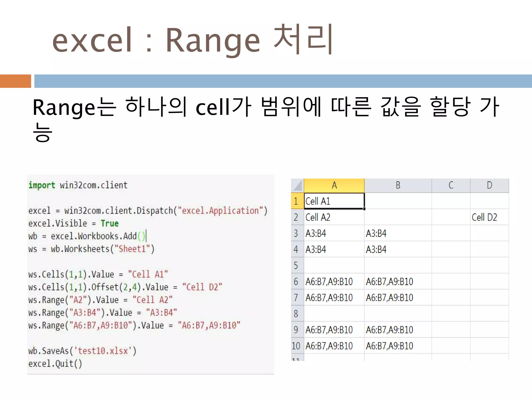The width and height of the screenshot is (532, 399).
Task: Click row 5 header
Action: click(x=297, y=265)
